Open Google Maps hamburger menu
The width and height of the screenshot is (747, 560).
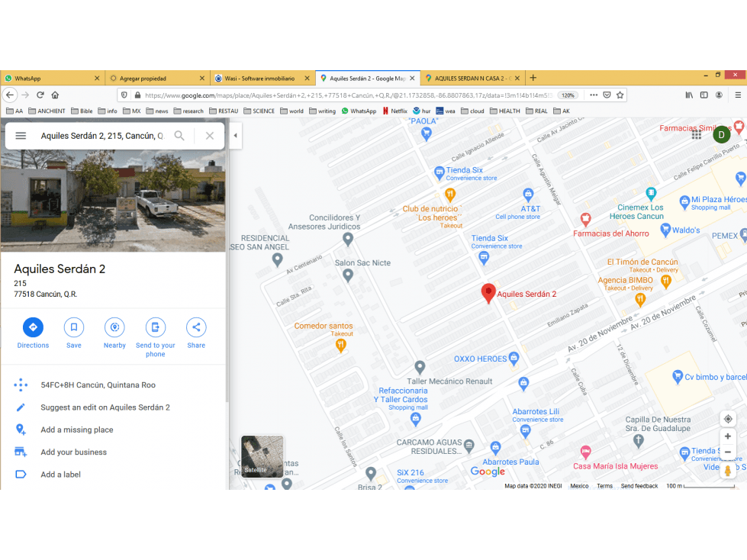point(21,136)
